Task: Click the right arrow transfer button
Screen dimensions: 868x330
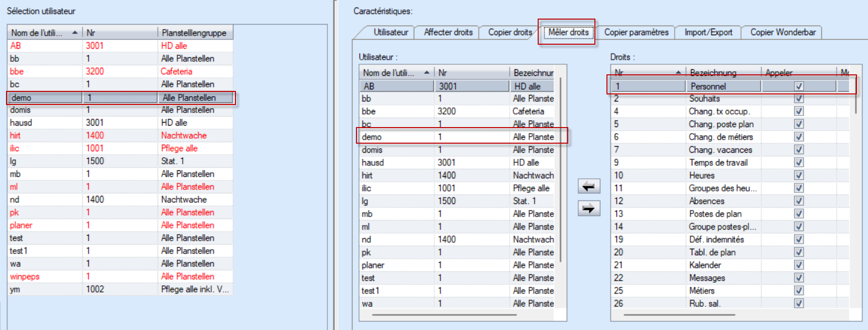Action: pos(588,208)
